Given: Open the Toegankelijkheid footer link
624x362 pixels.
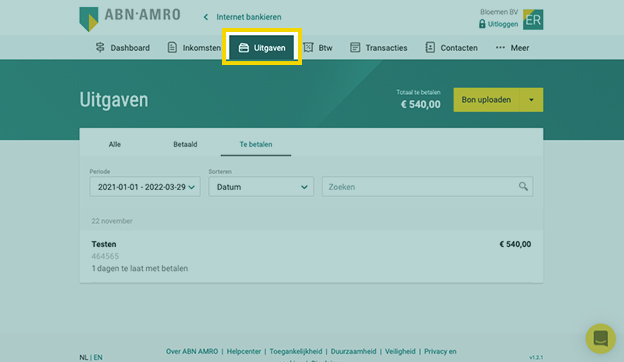Looking at the screenshot, I should (296, 351).
